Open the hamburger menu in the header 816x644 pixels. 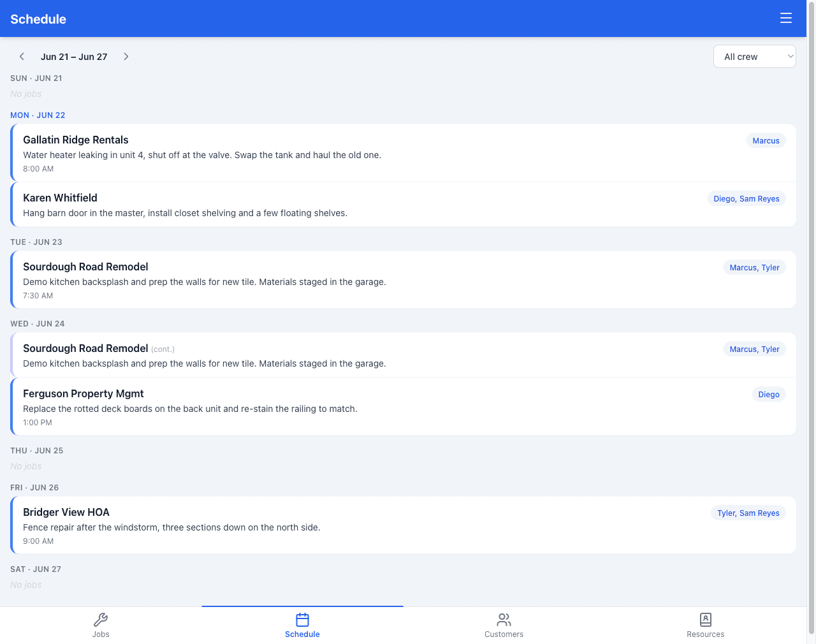786,18
